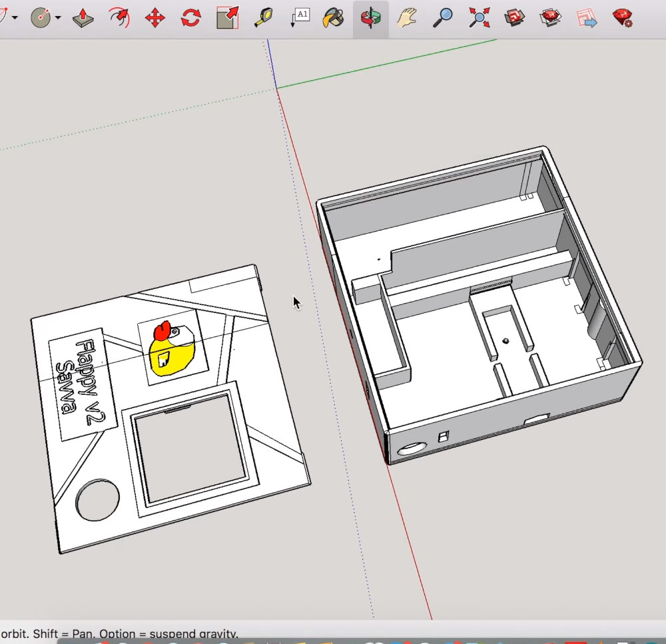
Task: Activate the Move tool
Action: 155,18
